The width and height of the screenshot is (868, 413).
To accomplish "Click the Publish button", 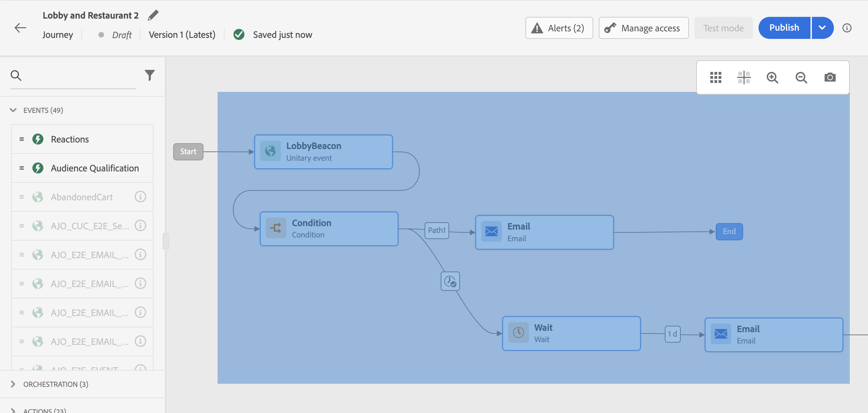I will [x=784, y=28].
